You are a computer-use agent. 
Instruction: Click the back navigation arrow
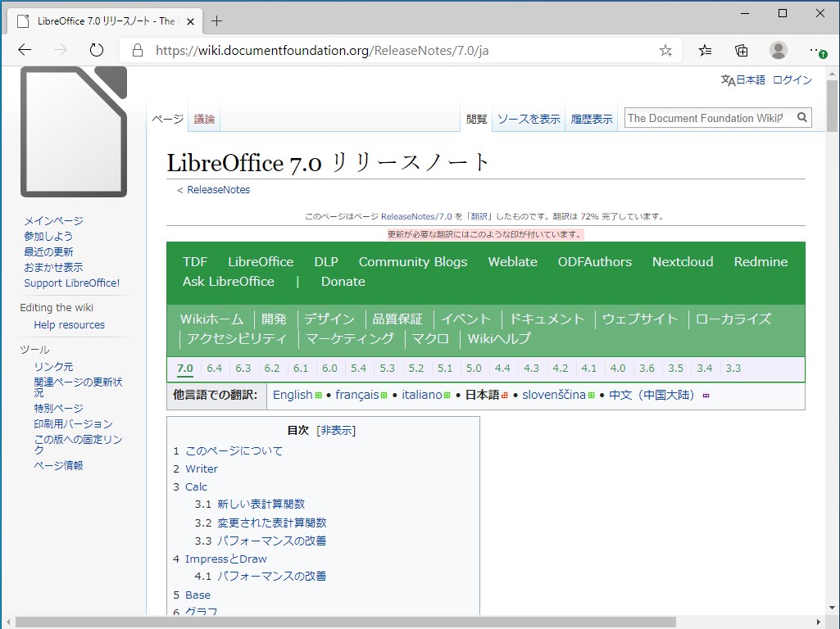25,50
